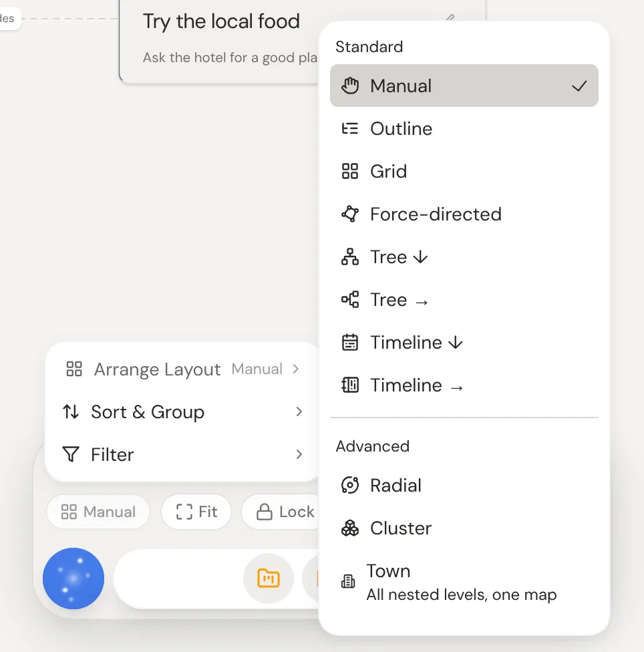Viewport: 644px width, 652px height.
Task: Open the Arrange Layout submenu
Action: pyautogui.click(x=182, y=369)
